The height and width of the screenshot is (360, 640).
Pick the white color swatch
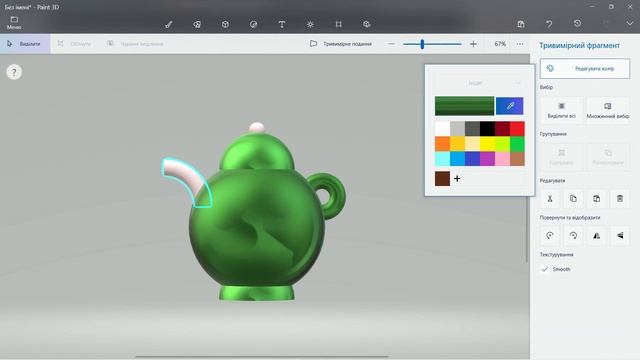pos(442,129)
